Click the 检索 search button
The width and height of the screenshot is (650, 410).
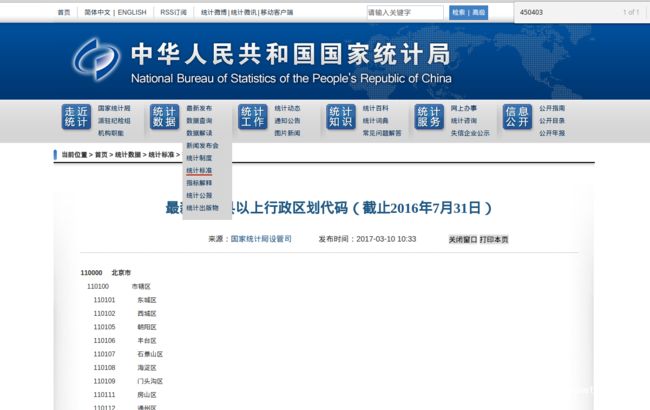458,12
